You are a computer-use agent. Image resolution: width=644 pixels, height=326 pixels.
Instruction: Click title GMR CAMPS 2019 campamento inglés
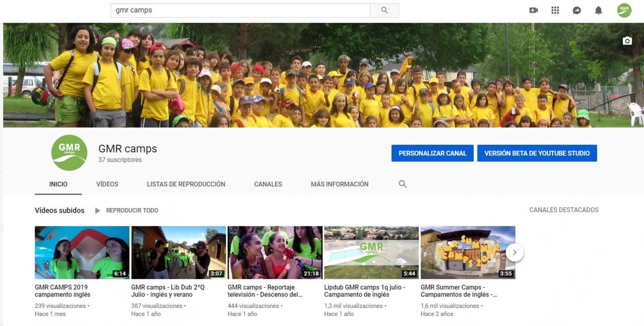click(x=63, y=291)
